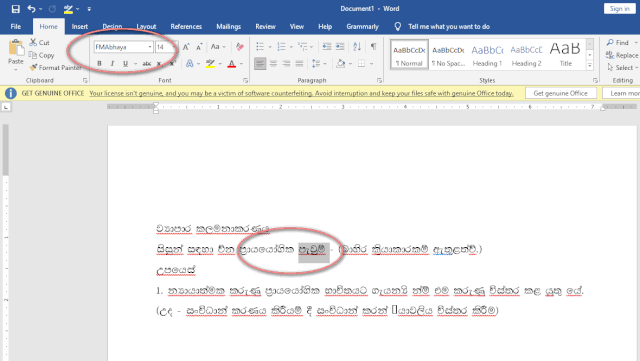Viewport: 640px width, 361px height.
Task: Open Replace dialog
Action: (622, 55)
